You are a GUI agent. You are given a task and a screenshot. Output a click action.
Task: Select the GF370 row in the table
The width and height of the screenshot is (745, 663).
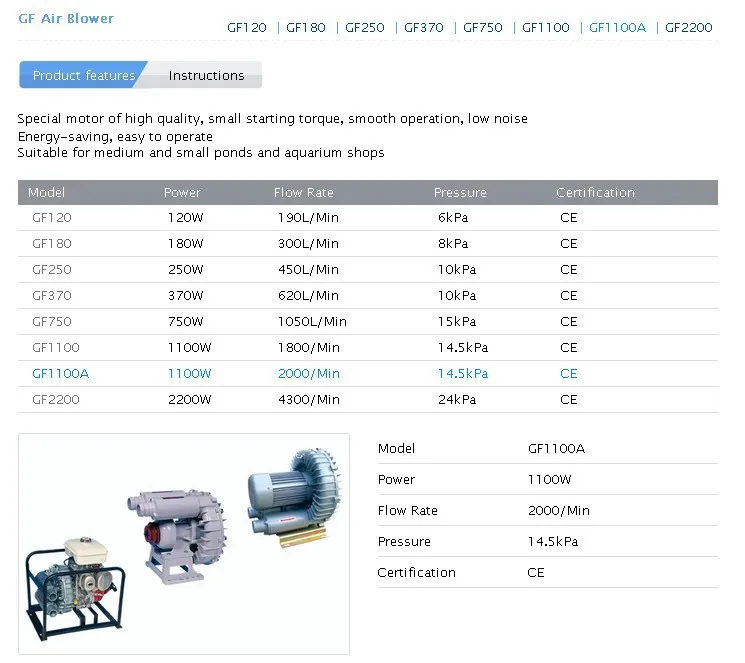(x=368, y=296)
